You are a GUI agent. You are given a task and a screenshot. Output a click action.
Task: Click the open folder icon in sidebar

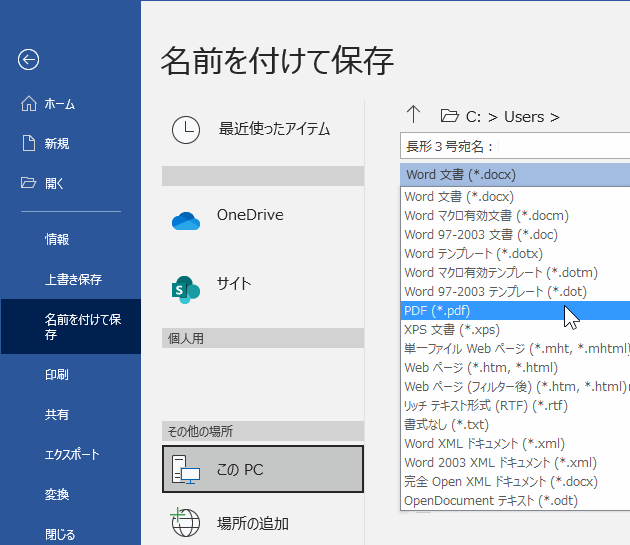(28, 183)
